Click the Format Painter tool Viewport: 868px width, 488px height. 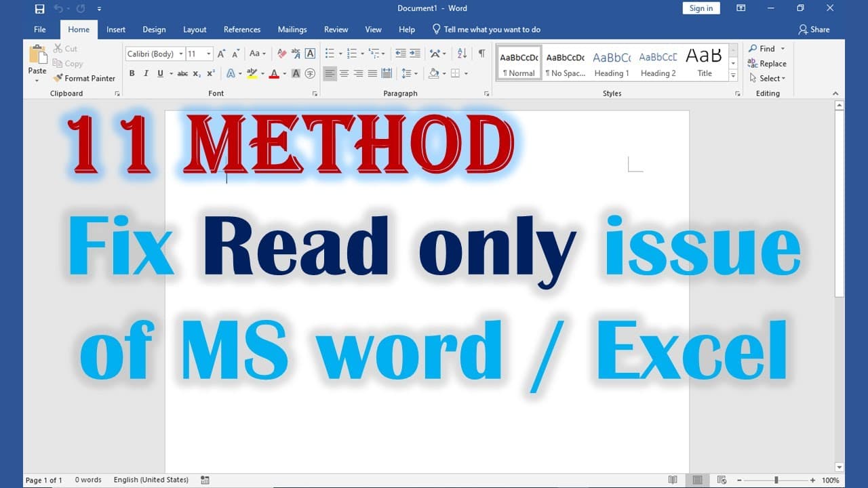click(84, 78)
